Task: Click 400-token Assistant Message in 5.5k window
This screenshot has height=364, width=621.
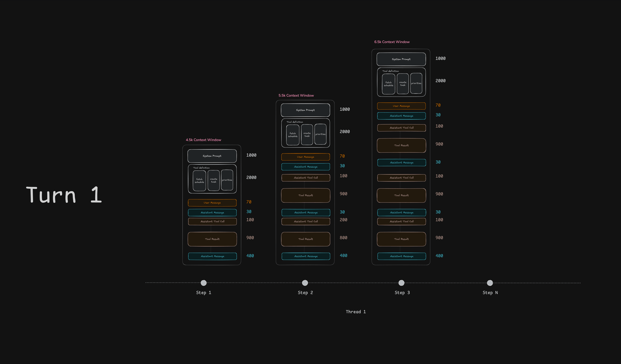Action: [306, 256]
